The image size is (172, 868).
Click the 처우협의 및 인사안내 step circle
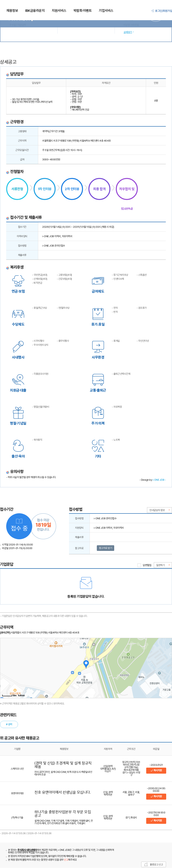point(126,189)
